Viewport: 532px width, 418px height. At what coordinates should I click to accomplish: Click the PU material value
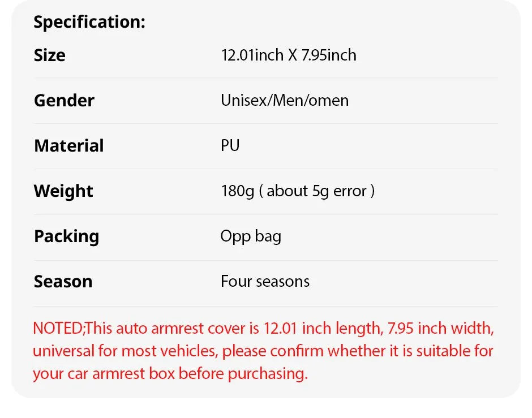(x=230, y=145)
